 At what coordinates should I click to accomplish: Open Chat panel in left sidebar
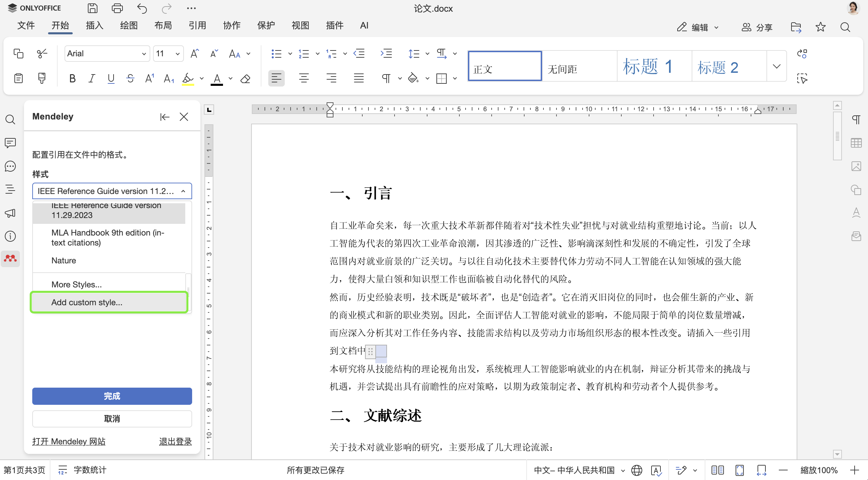tap(10, 166)
